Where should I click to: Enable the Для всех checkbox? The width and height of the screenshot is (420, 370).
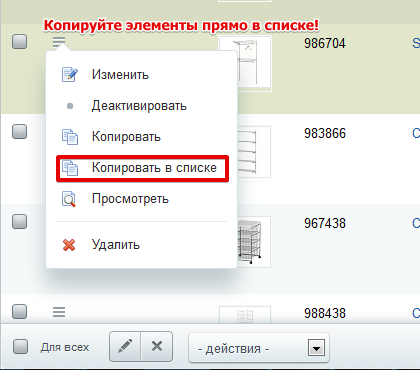click(x=20, y=347)
